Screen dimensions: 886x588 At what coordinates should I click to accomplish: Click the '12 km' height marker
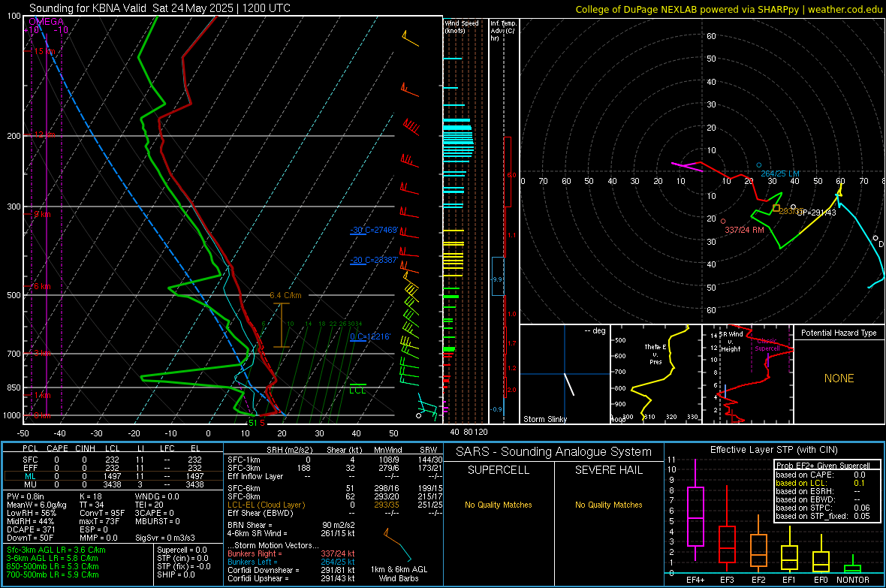tap(44, 135)
